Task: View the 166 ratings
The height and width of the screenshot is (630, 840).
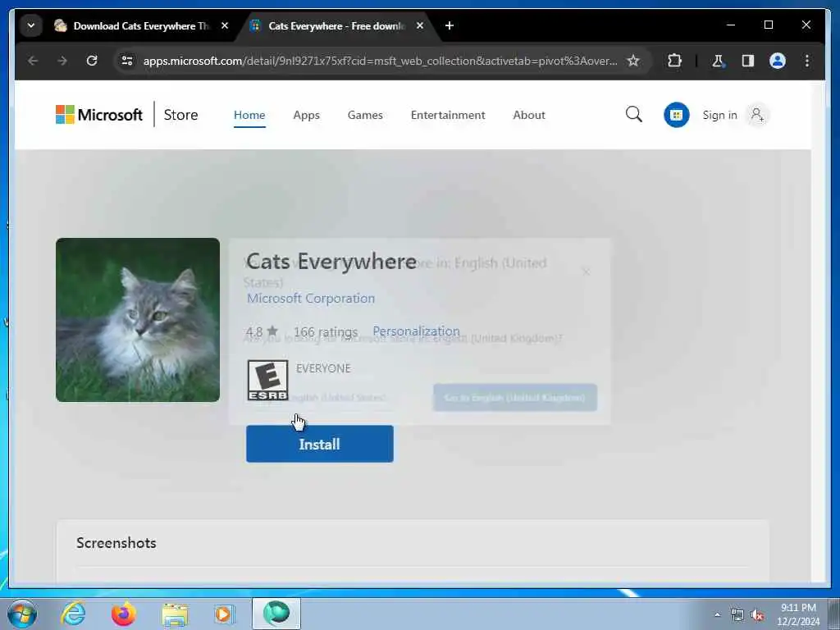Action: 325,332
